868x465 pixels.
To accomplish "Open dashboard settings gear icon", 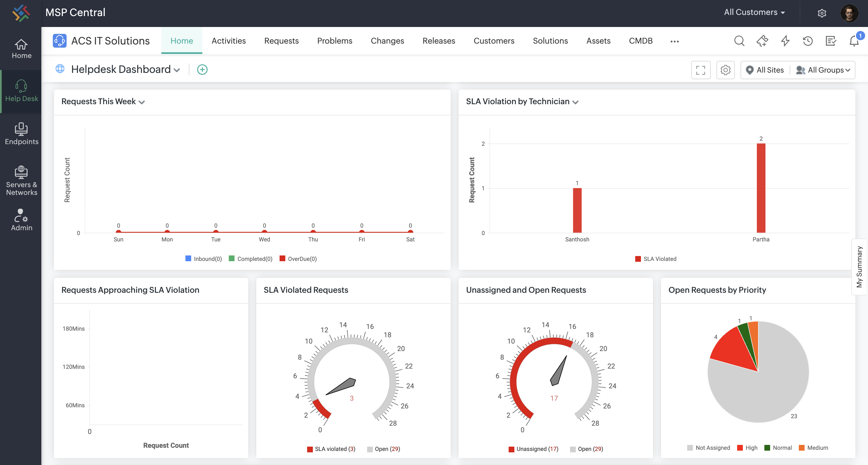I will [x=725, y=70].
